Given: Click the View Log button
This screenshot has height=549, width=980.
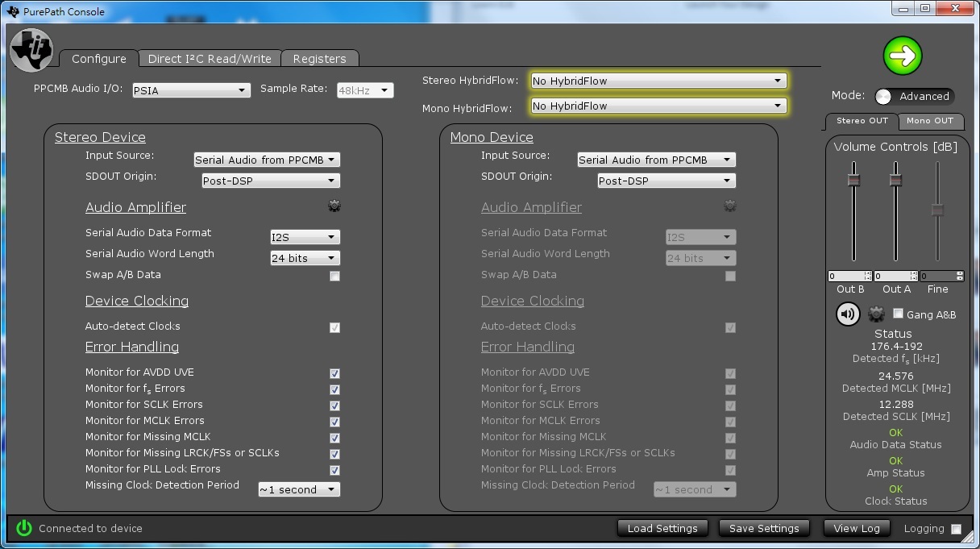Looking at the screenshot, I should tap(857, 528).
